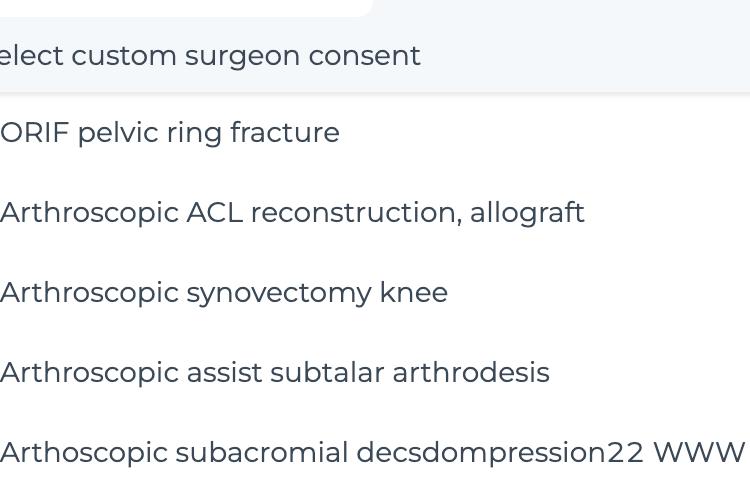750x500 pixels.
Task: Select Arthroscopic assist subtalar arthrodesis option
Action: tap(375, 372)
